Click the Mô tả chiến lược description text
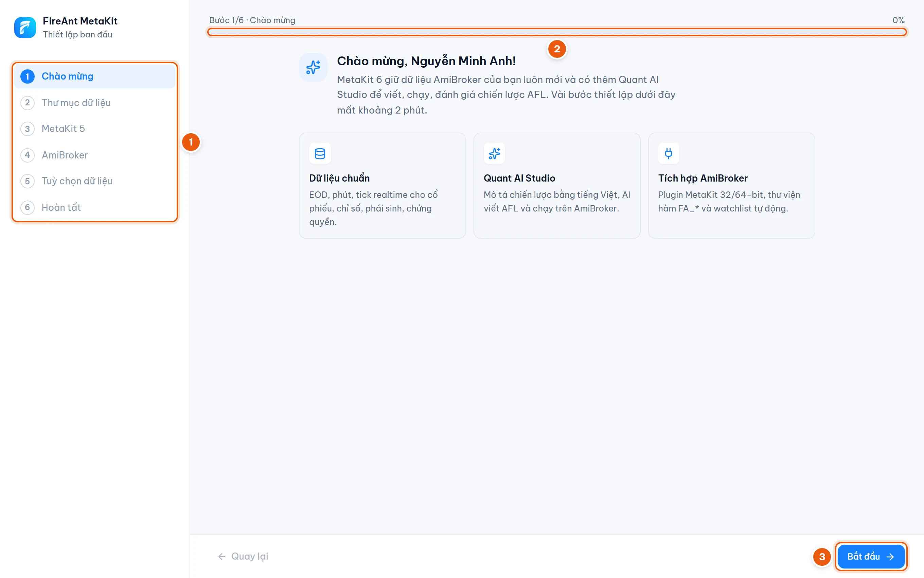The height and width of the screenshot is (578, 924). coord(557,202)
